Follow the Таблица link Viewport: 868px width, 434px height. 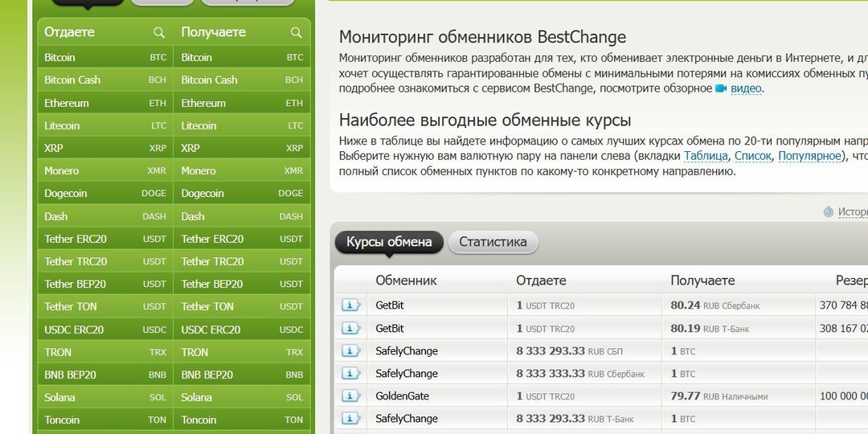click(x=706, y=156)
